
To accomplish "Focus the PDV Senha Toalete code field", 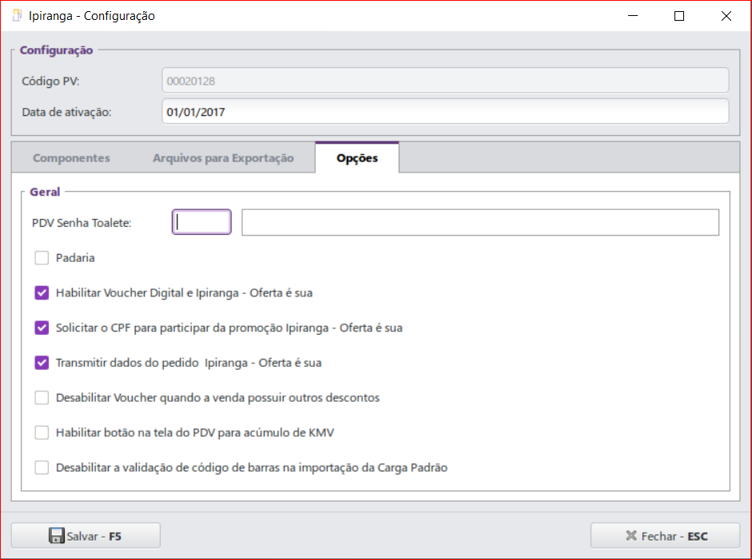I will coord(201,222).
